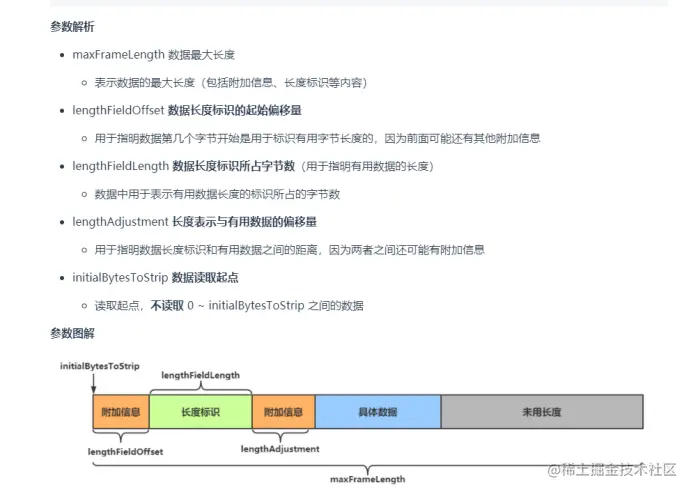Click the maxFrameLength label under the brace
692x493 pixels.
(368, 479)
